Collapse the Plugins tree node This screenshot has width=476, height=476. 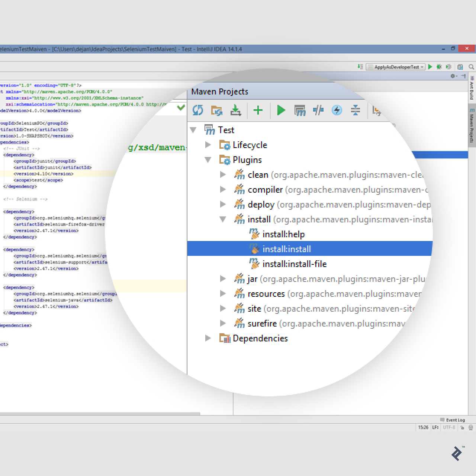(x=208, y=160)
